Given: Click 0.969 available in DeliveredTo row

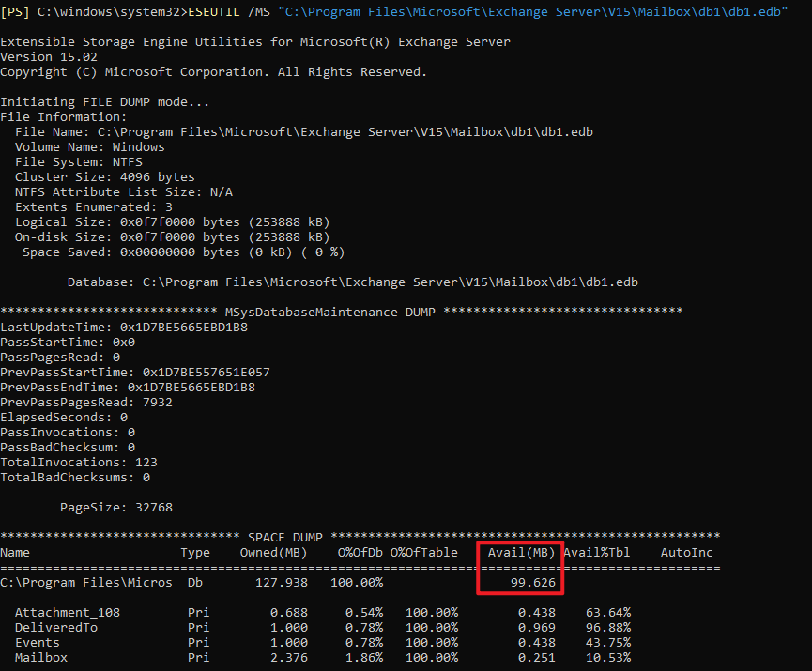Looking at the screenshot, I should point(537,628).
